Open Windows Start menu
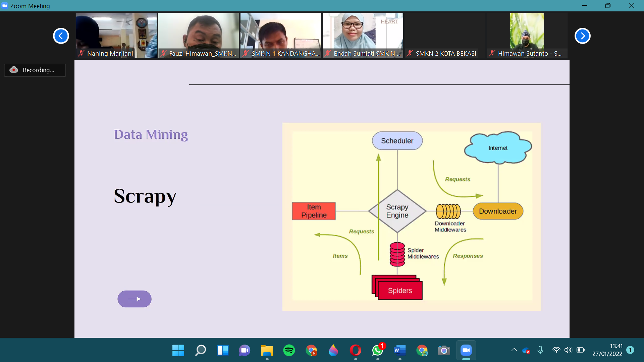The height and width of the screenshot is (362, 644). click(x=178, y=350)
